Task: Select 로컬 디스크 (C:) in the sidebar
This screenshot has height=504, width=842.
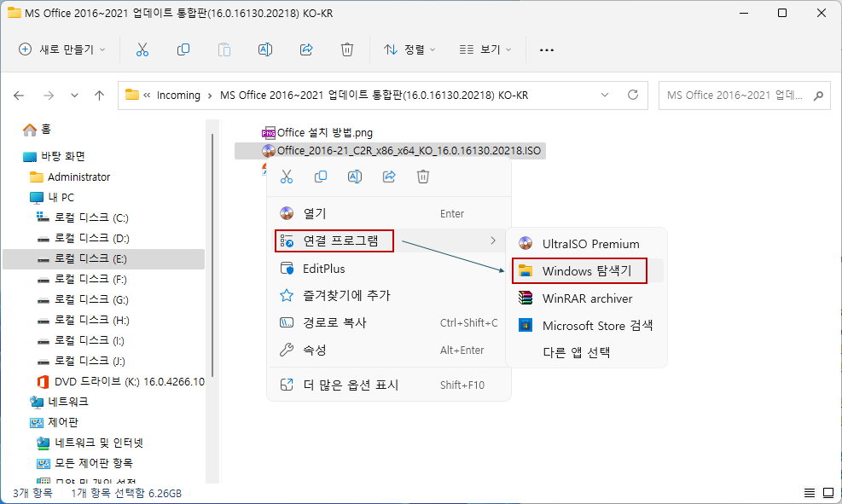Action: tap(90, 217)
